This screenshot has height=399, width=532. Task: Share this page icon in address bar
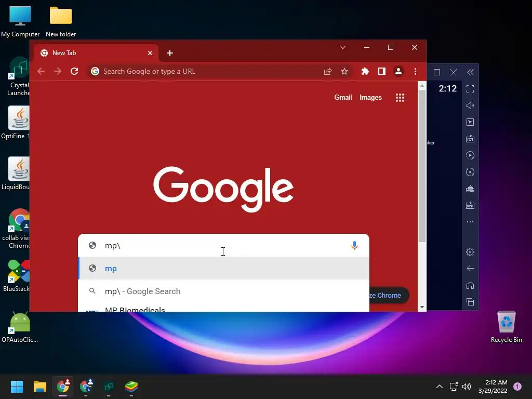(328, 71)
